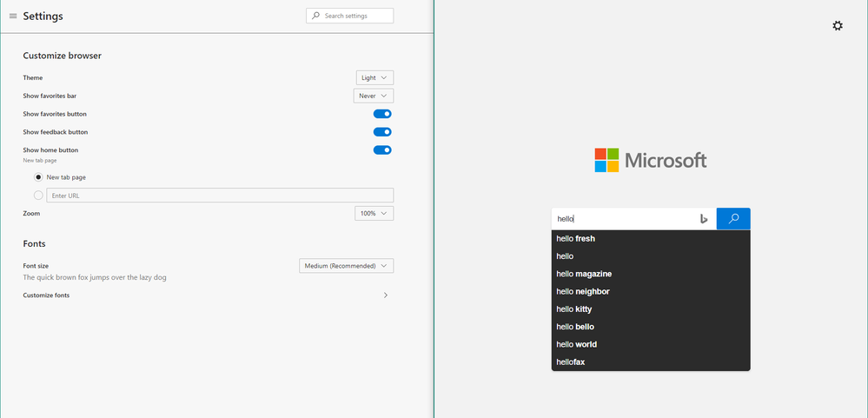Open the Font size dropdown

(346, 266)
